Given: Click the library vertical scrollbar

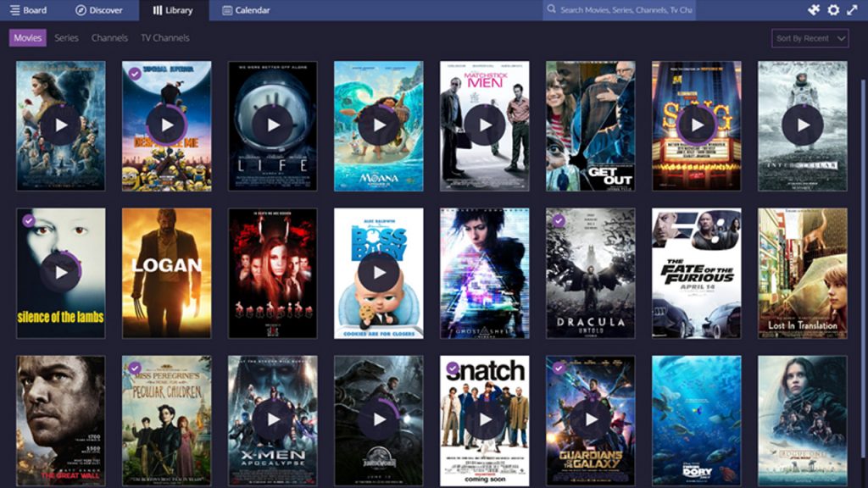Looking at the screenshot, I should coord(862,269).
